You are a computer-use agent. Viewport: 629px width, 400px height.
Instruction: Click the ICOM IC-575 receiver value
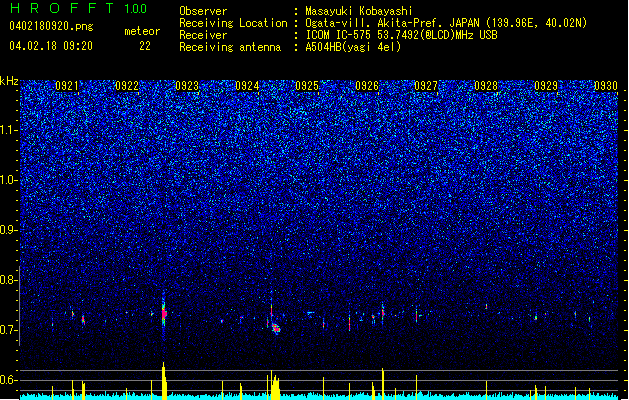tap(401, 35)
